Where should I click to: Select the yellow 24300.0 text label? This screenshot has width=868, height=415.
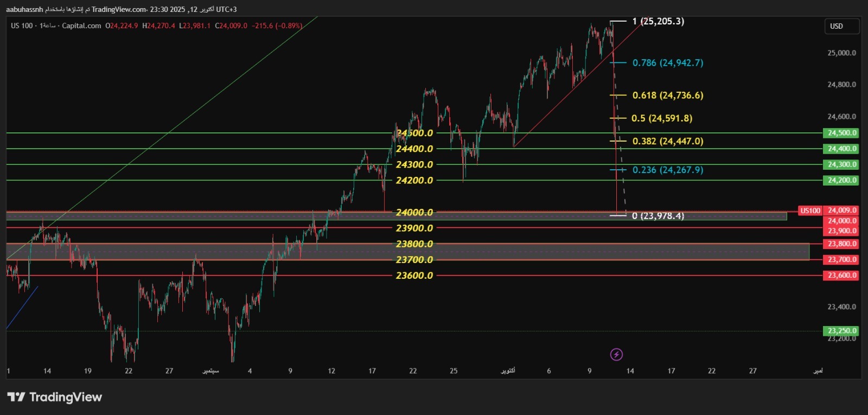(414, 164)
